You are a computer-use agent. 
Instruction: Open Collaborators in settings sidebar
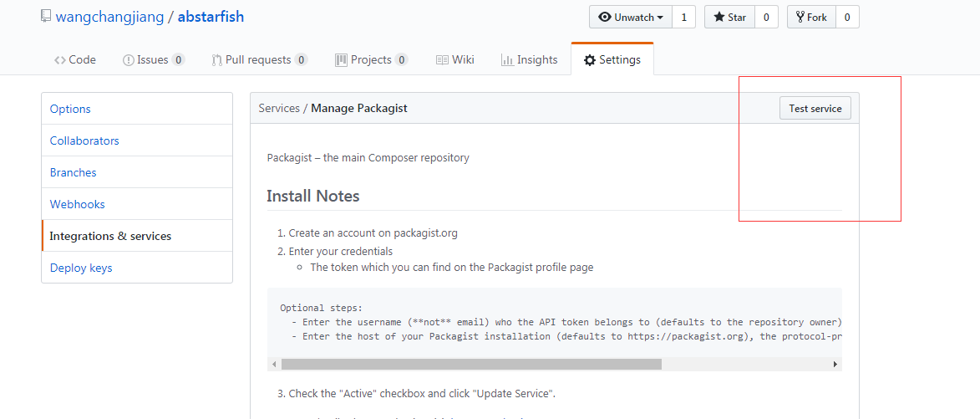[137, 141]
